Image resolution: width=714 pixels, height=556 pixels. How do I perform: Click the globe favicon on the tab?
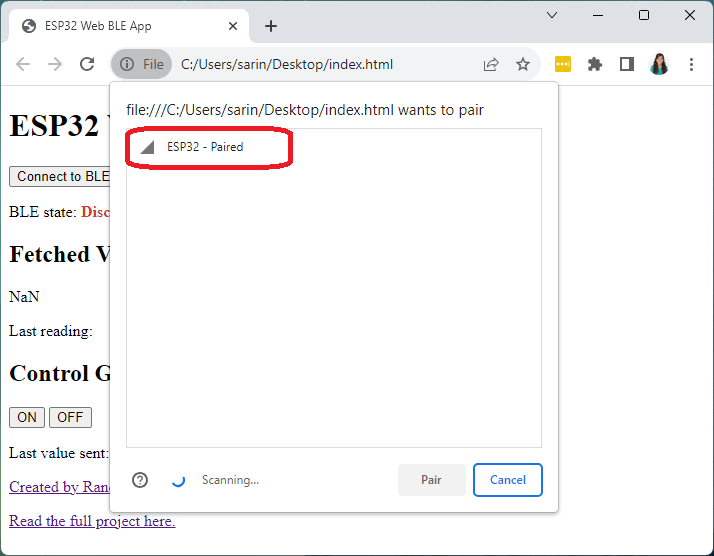[29, 26]
